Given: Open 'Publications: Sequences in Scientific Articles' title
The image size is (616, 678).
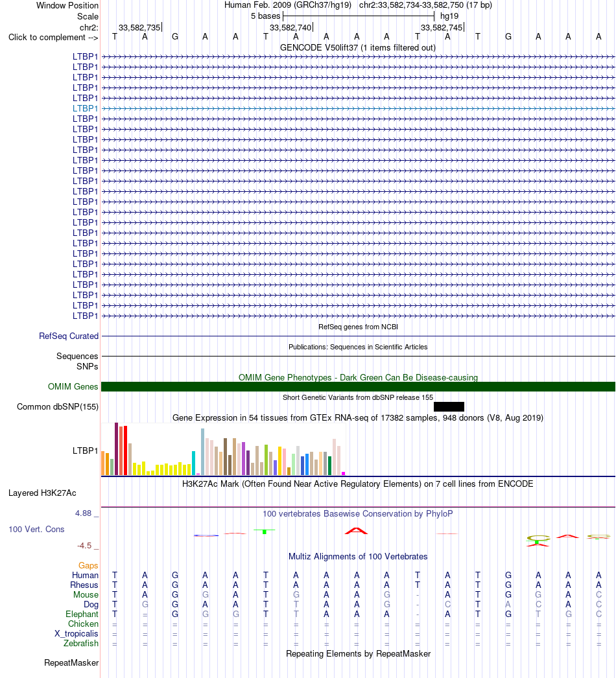Looking at the screenshot, I should [358, 347].
